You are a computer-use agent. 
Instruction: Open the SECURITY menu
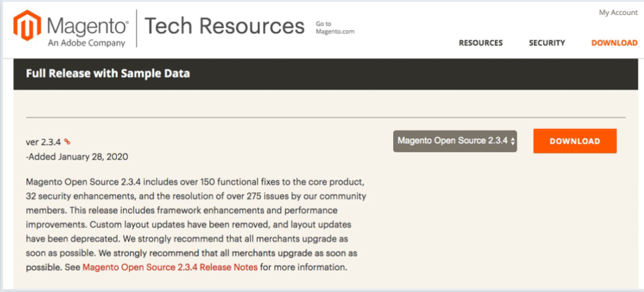point(547,42)
